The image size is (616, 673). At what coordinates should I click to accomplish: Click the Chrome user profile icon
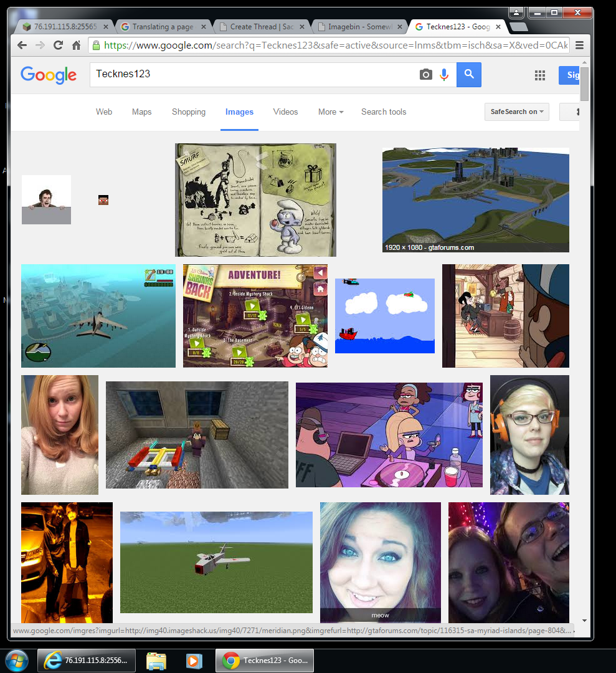(x=516, y=12)
